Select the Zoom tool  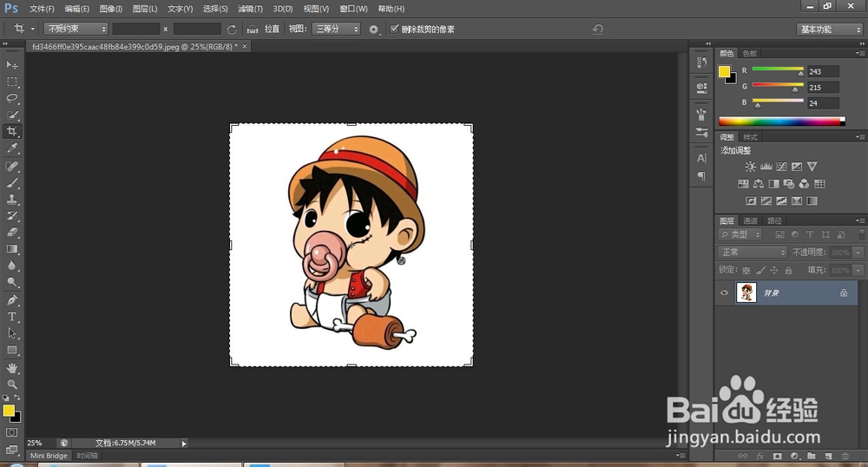tap(11, 384)
